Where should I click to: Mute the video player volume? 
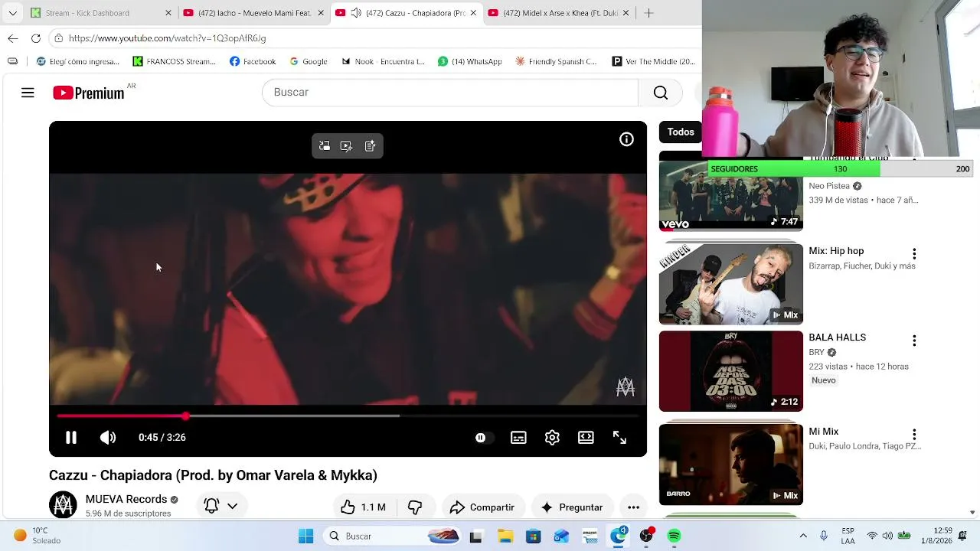click(x=108, y=438)
